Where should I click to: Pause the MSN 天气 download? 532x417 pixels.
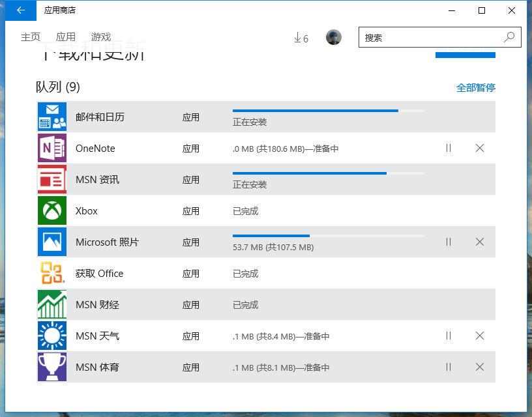tap(449, 336)
